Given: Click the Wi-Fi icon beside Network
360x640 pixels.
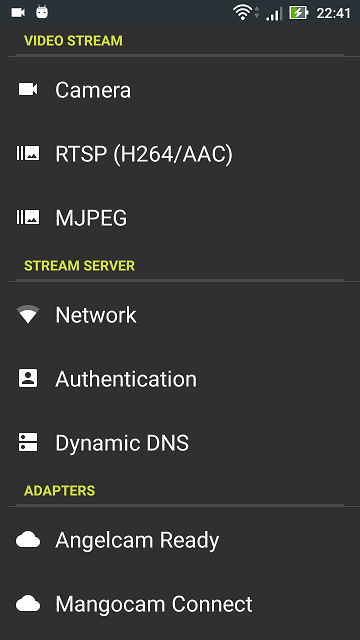Looking at the screenshot, I should click(28, 314).
